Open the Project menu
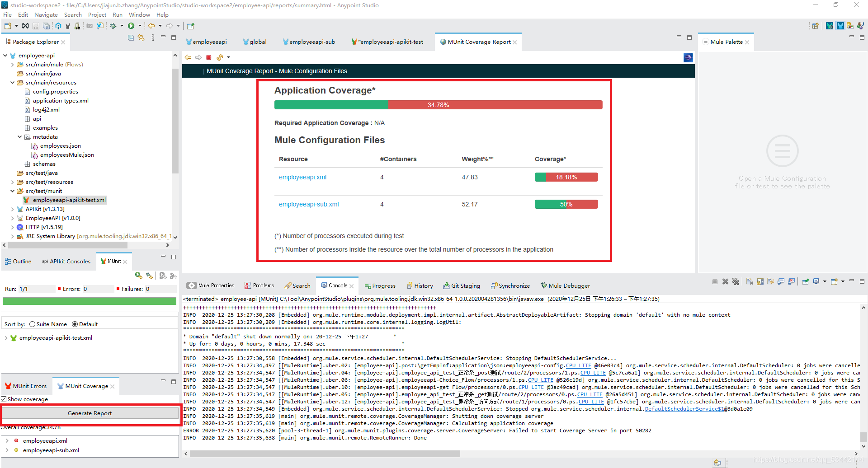 (x=97, y=15)
